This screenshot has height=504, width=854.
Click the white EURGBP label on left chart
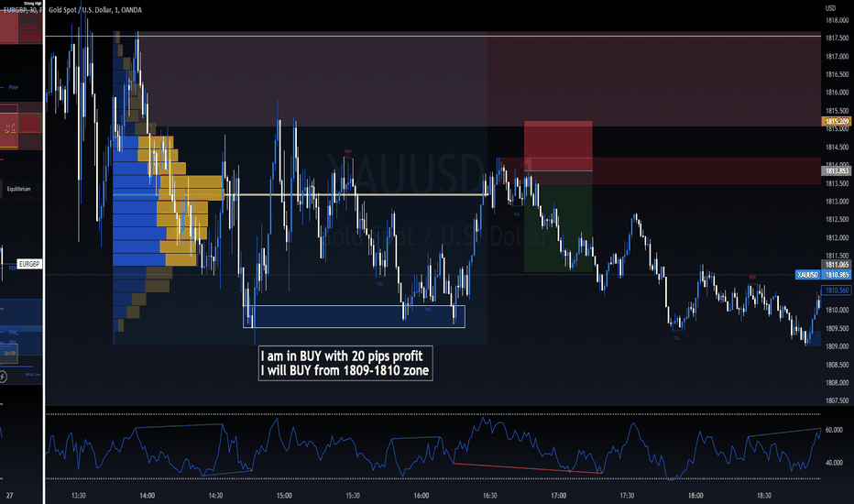(x=29, y=264)
